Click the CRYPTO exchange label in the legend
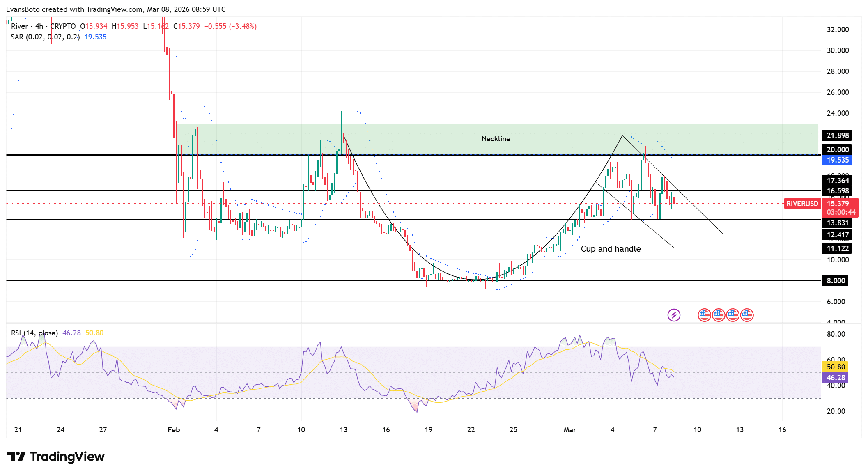 click(x=62, y=26)
